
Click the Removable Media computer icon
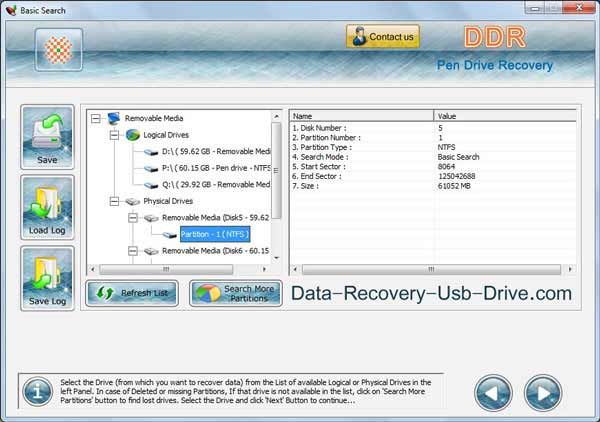pyautogui.click(x=114, y=118)
